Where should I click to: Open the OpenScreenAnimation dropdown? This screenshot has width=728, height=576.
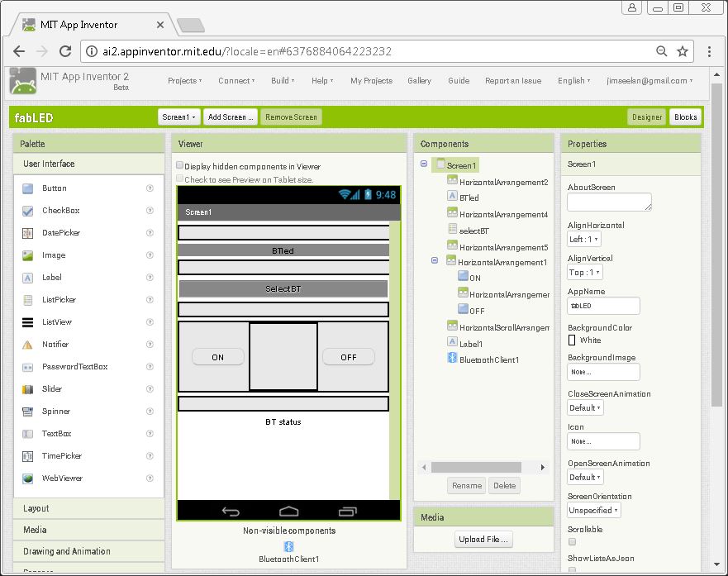[x=585, y=477]
